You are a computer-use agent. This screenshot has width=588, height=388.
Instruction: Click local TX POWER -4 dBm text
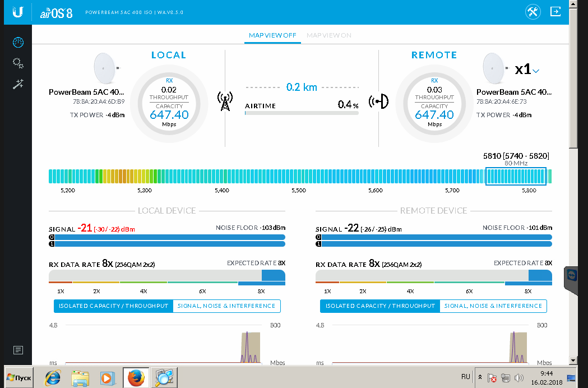point(97,115)
